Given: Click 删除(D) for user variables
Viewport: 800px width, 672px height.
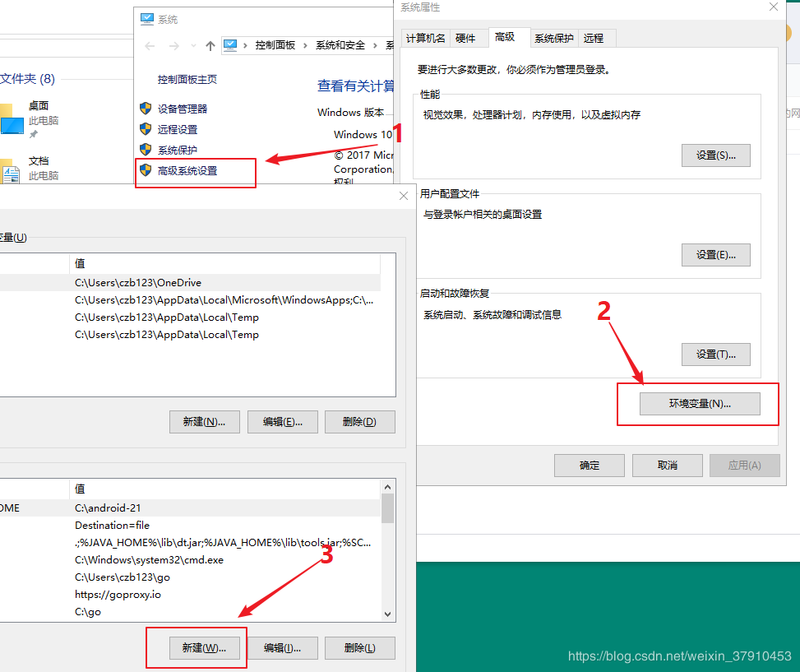Looking at the screenshot, I should (x=359, y=422).
